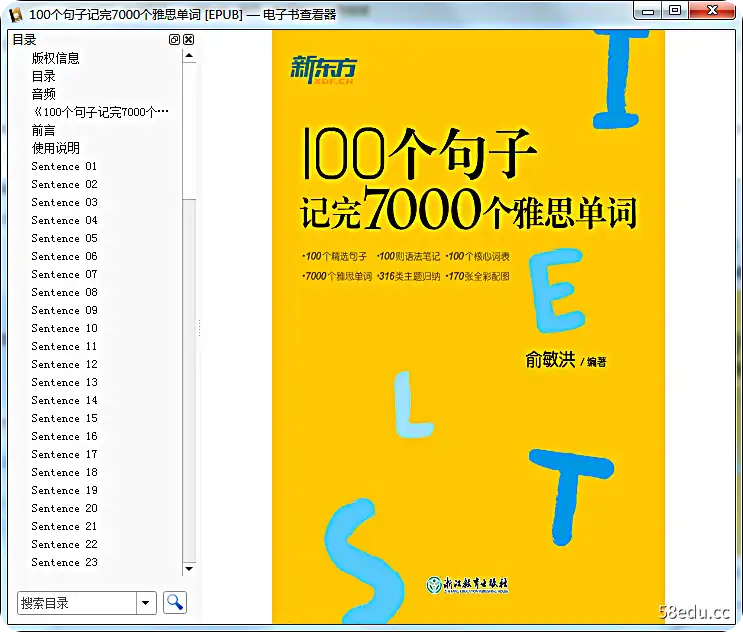Image resolution: width=743 pixels, height=632 pixels.
Task: Click the scrollbar down arrow in contents panel
Action: click(x=189, y=569)
